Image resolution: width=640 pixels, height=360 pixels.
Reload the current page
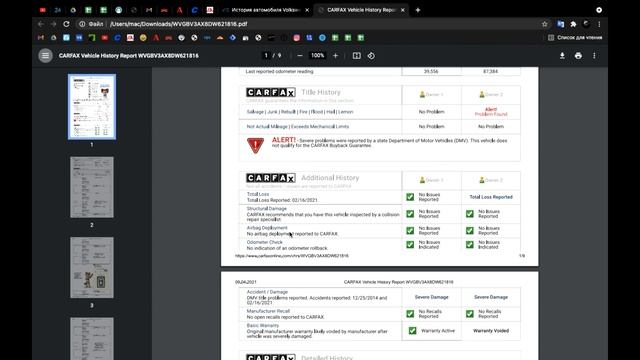pos(66,24)
